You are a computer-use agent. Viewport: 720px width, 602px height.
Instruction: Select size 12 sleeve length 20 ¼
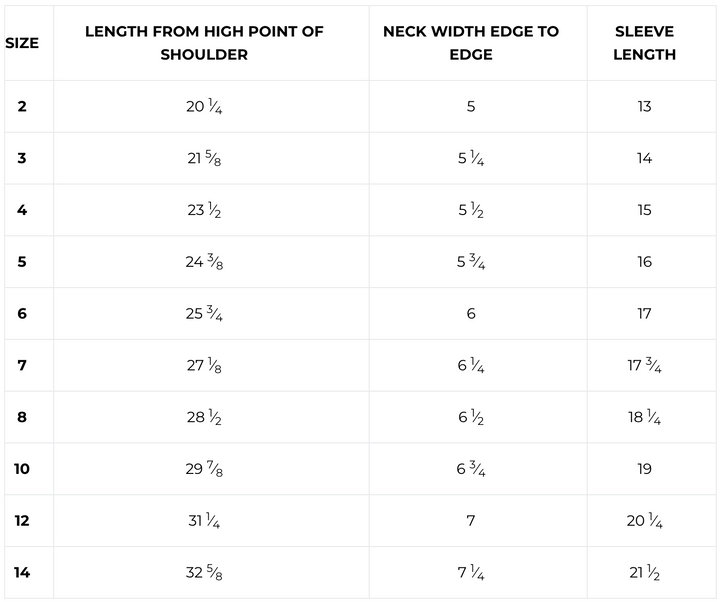click(x=644, y=521)
